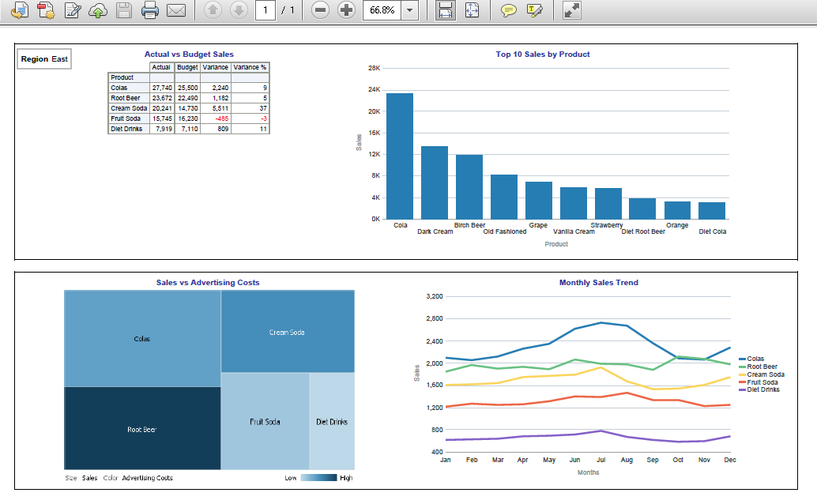
Task: Click the Cola bar in Top 10 Sales
Action: click(400, 158)
